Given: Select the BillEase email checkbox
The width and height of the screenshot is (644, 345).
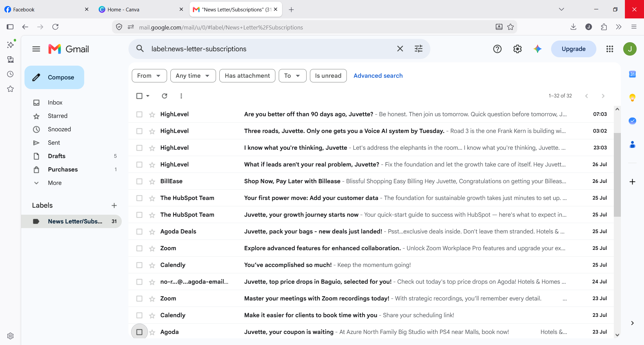Looking at the screenshot, I should (x=139, y=181).
